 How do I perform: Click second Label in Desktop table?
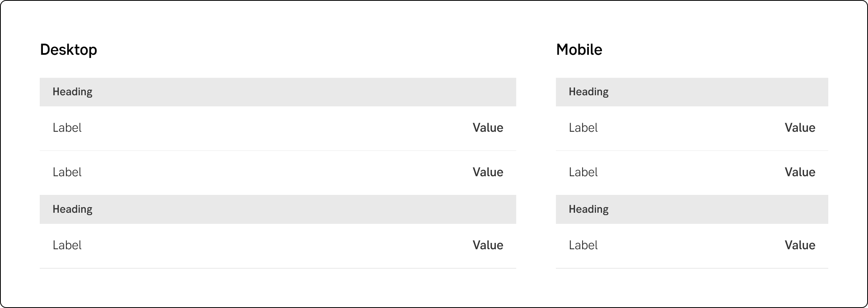pyautogui.click(x=67, y=172)
